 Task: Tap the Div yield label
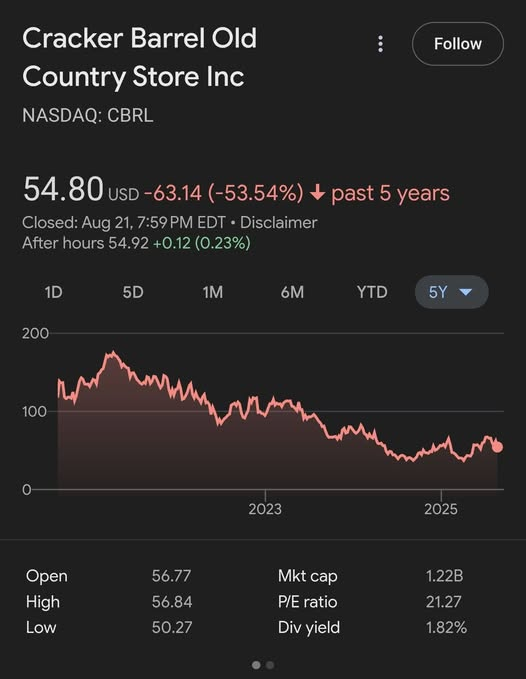click(x=309, y=627)
